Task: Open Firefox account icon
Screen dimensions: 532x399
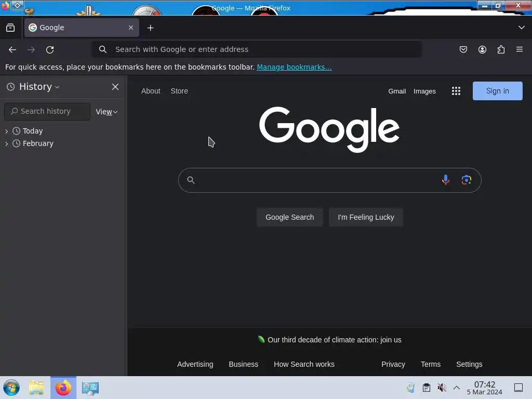Action: [x=482, y=49]
